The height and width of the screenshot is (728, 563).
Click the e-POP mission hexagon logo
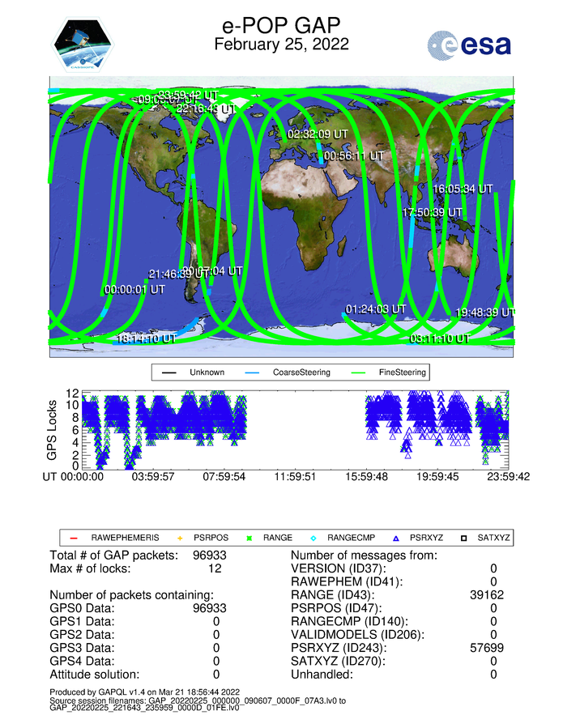point(83,46)
